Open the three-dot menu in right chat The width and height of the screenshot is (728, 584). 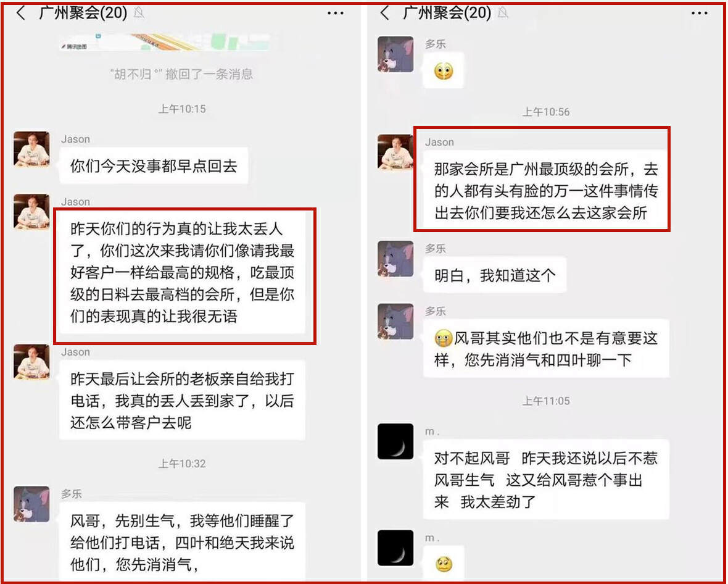pos(699,14)
